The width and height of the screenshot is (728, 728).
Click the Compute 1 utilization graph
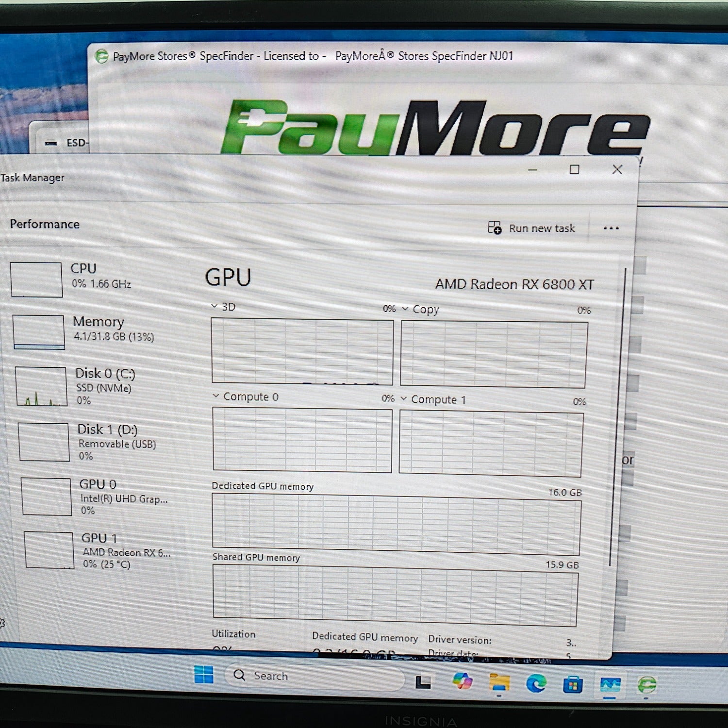491,444
